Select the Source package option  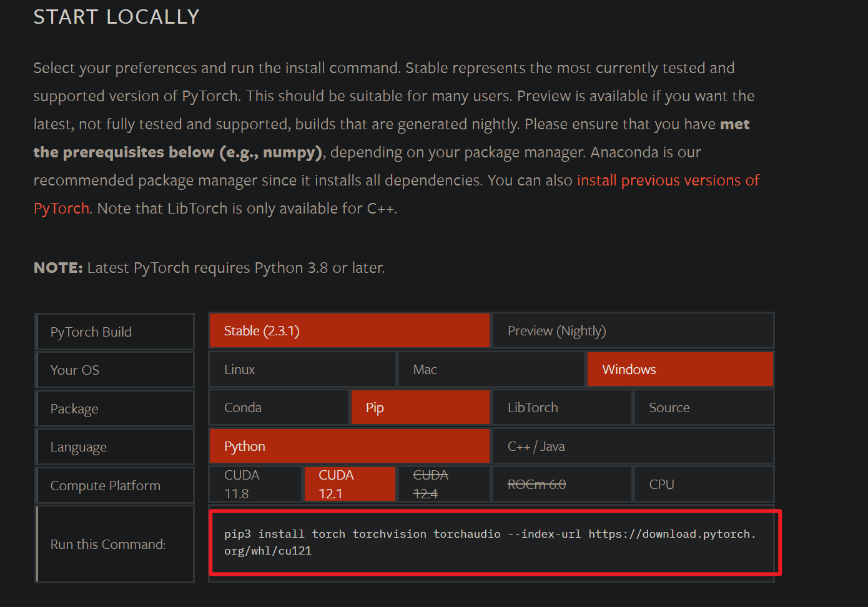(704, 407)
